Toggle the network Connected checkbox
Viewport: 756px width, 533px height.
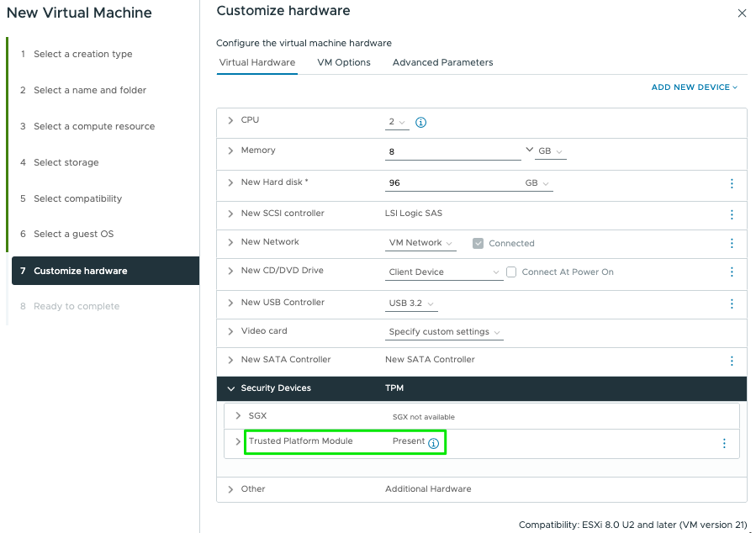pyautogui.click(x=478, y=243)
